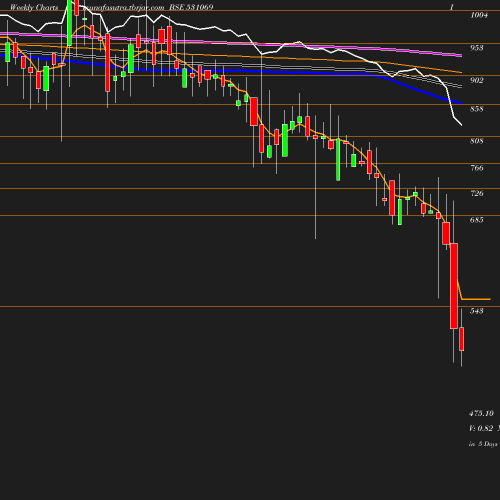Viewport: 500px width, 500px height.
Task: Click the 1004 price axis label
Action: (479, 15)
